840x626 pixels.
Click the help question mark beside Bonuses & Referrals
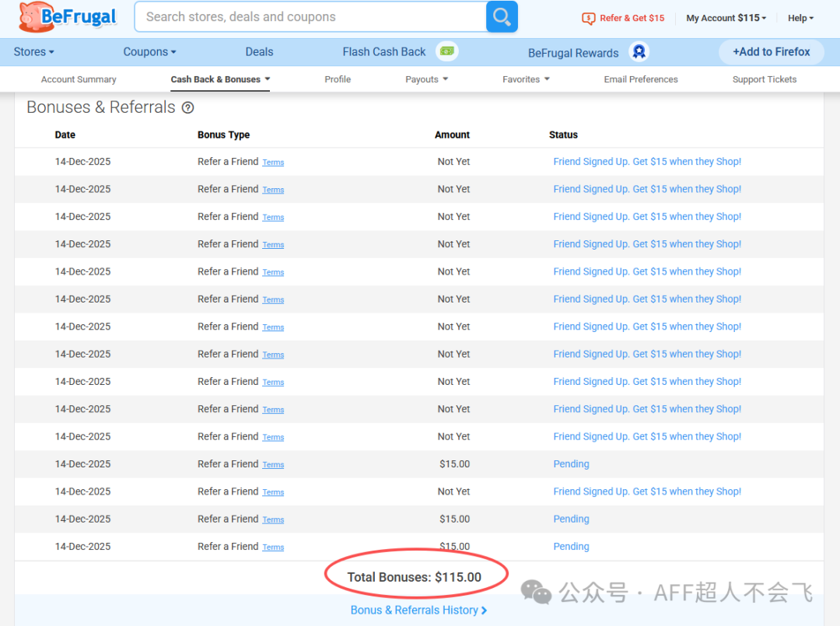tap(187, 107)
